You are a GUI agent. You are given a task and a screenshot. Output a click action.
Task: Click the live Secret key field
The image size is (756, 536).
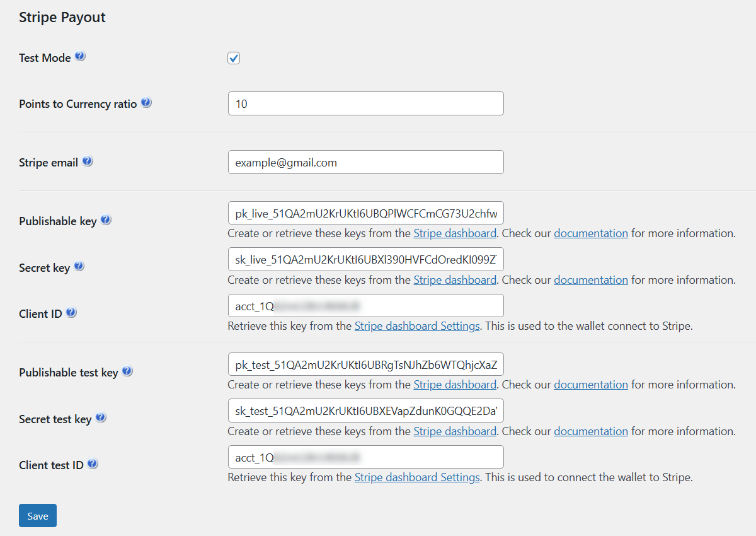366,259
